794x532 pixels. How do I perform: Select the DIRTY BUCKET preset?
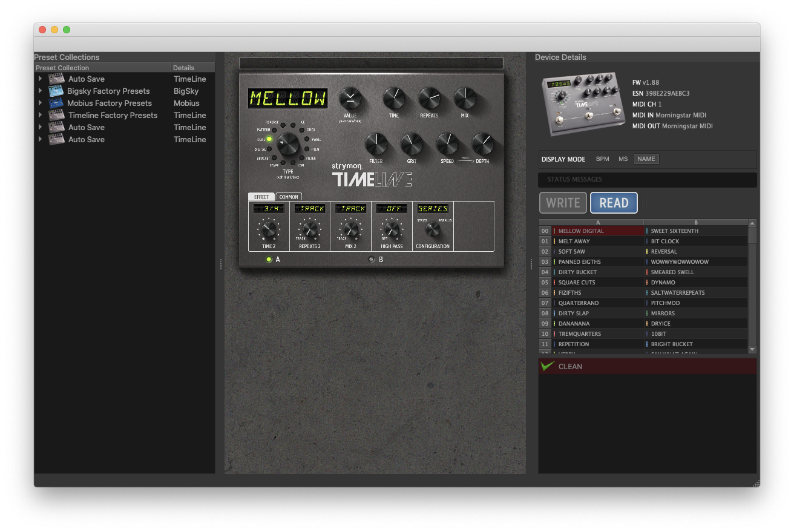pyautogui.click(x=577, y=272)
